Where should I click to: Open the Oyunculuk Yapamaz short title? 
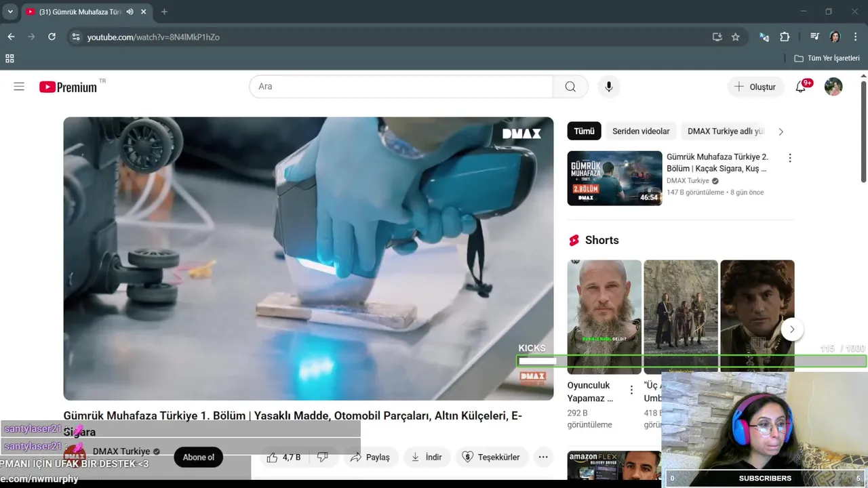coord(590,392)
